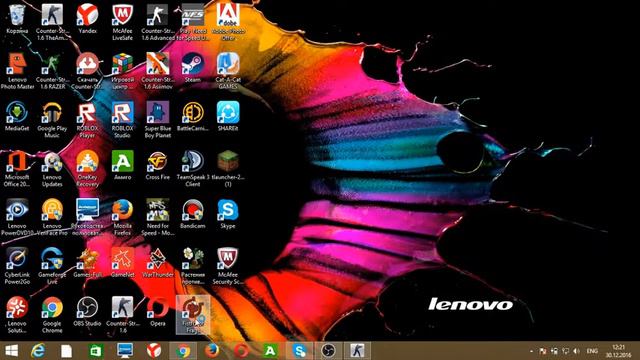Open Lenovo VeriFace Pro shortcut
The height and width of the screenshot is (360, 640).
pyautogui.click(x=52, y=217)
